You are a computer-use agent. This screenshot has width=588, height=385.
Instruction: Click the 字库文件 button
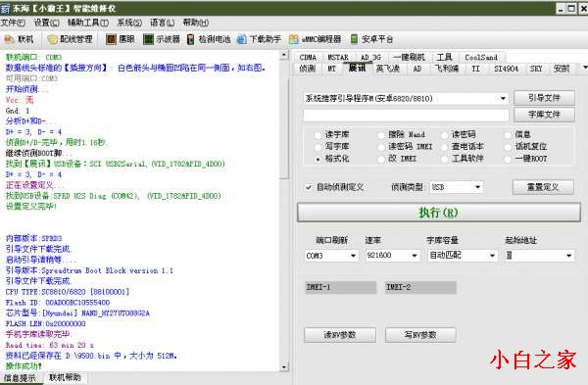544,115
